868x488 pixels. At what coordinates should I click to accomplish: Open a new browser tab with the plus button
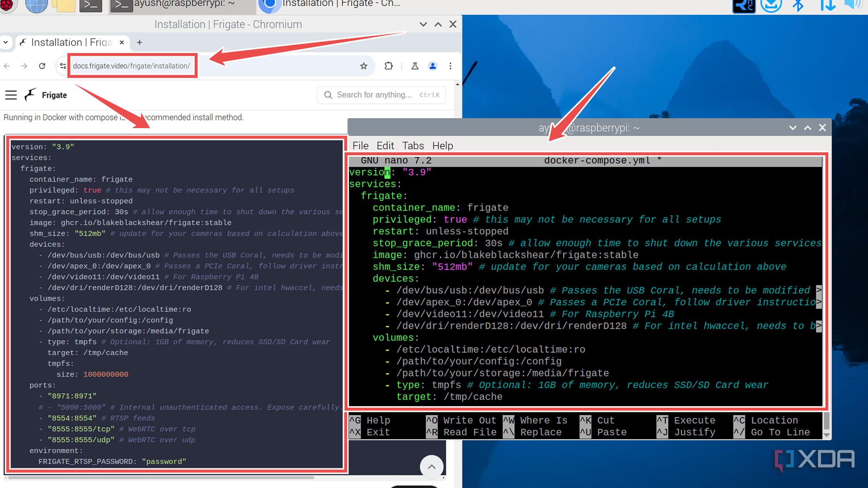[x=139, y=42]
